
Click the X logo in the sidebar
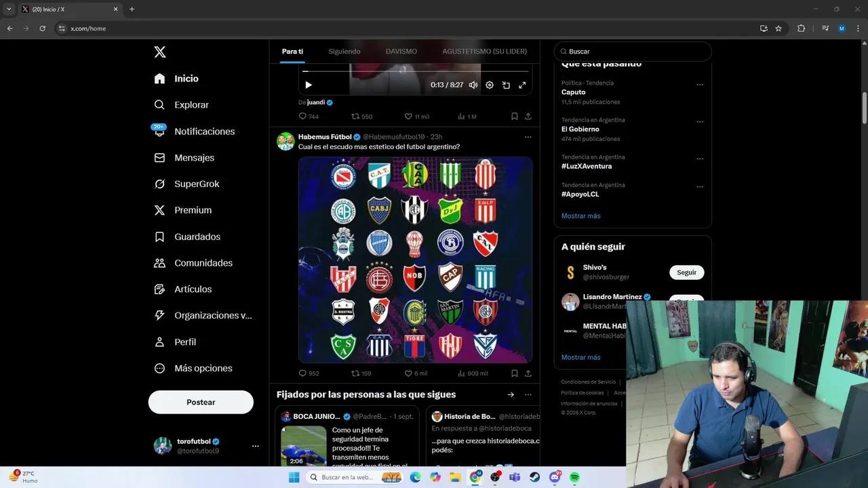coord(159,52)
